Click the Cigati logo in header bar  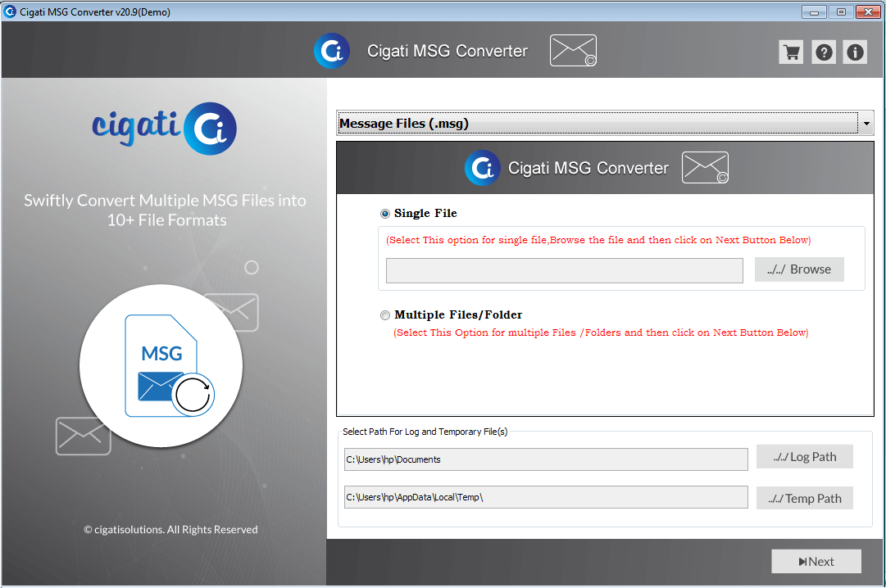332,51
